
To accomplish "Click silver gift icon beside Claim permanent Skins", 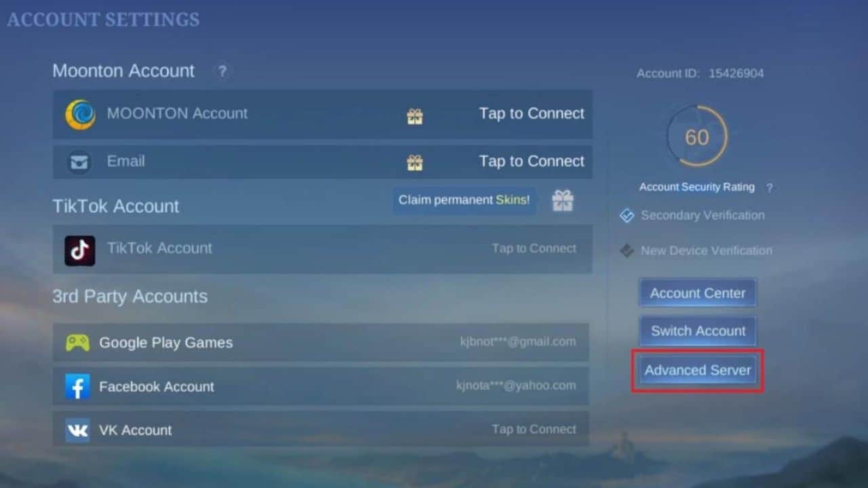I will (562, 201).
